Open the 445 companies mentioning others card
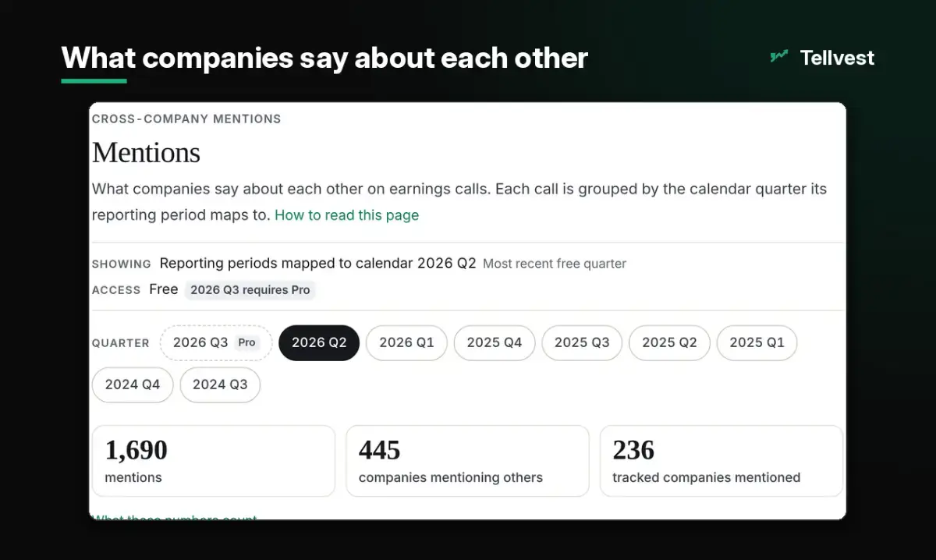 [x=467, y=461]
